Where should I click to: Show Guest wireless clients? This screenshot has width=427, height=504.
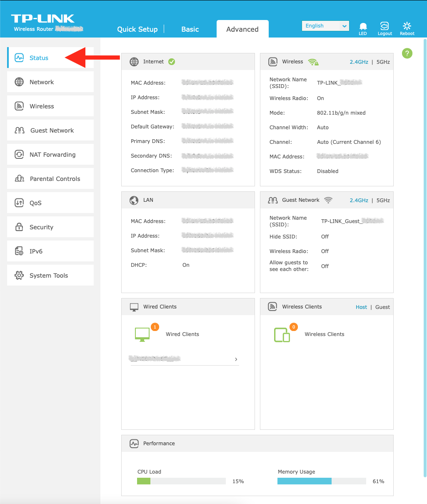(382, 307)
